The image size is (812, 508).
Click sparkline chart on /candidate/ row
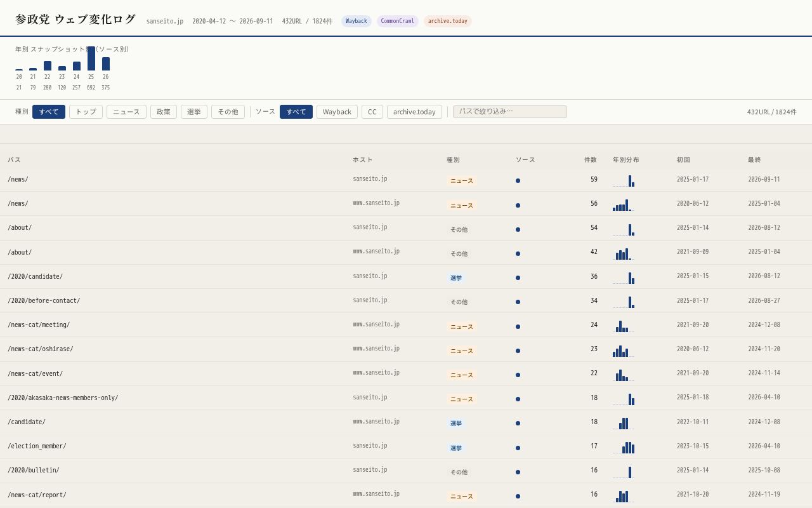point(624,424)
